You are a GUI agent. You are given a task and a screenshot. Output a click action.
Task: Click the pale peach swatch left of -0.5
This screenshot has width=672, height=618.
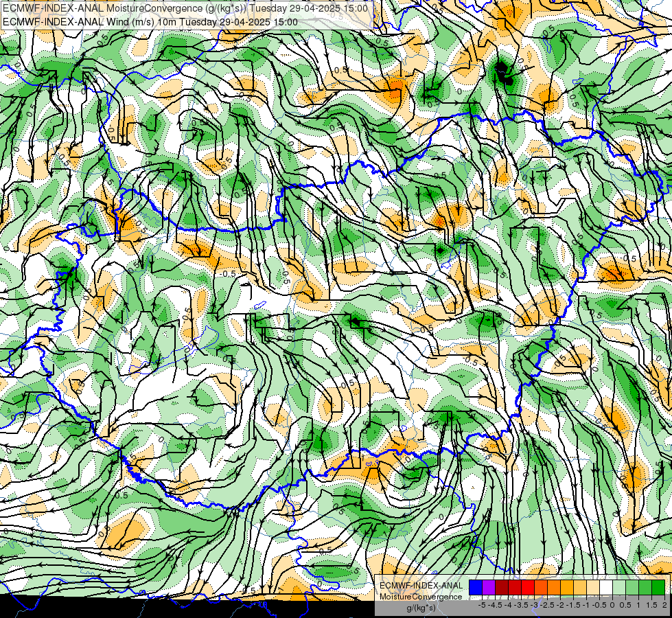coord(593,587)
